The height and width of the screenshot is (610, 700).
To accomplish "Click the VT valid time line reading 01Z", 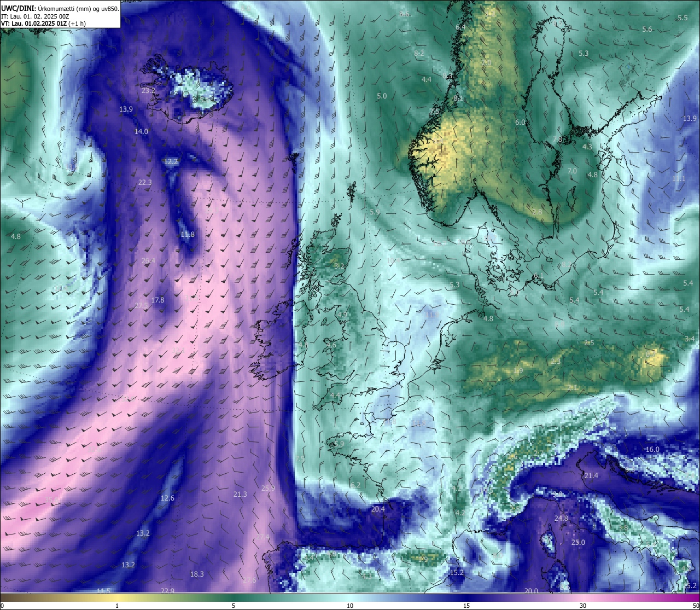I will click(43, 24).
